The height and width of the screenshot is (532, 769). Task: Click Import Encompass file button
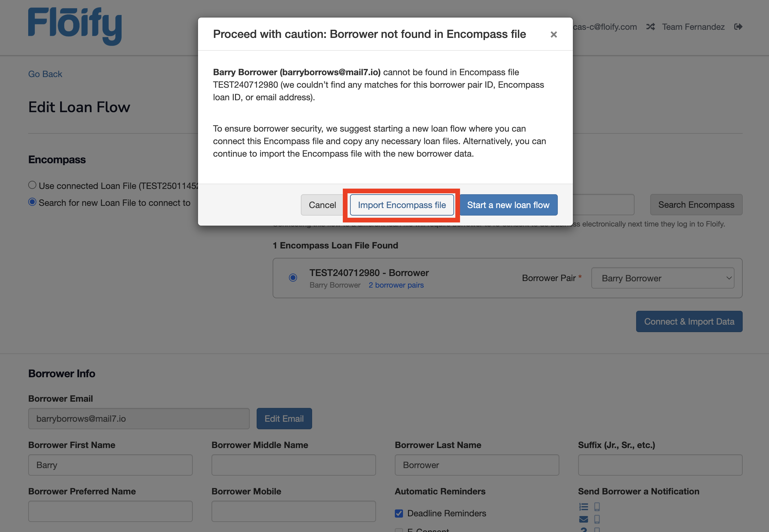(402, 205)
